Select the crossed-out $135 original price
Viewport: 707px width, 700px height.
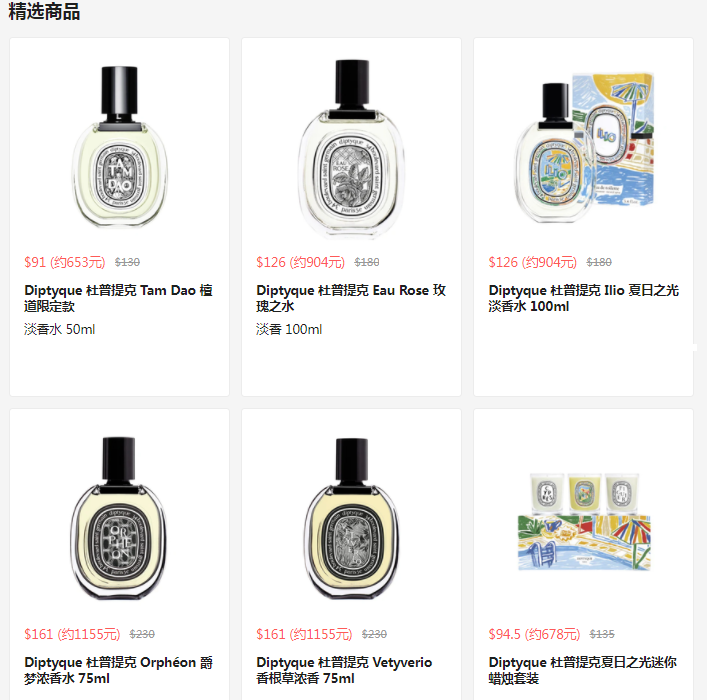[x=602, y=634]
